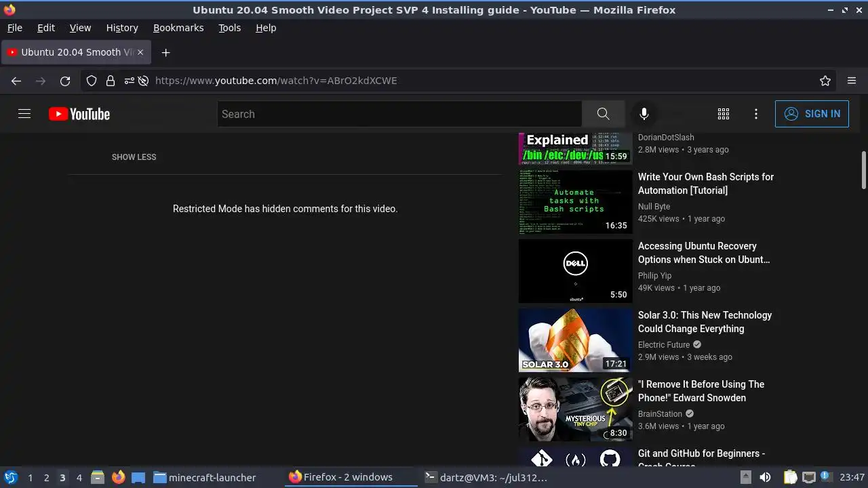This screenshot has width=868, height=488.
Task: Click the blocked autoplay icon in address bar
Action: pos(143,81)
